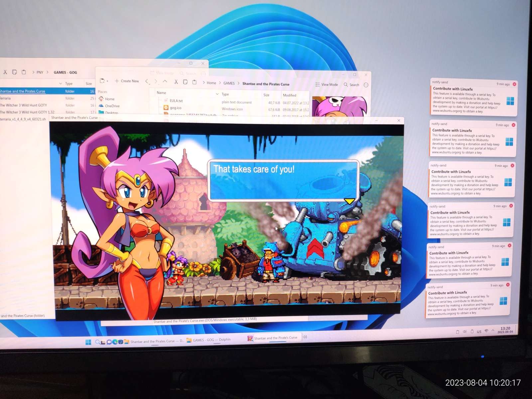Click Copy icon in GAMES - GOG window
Screen dimensions: 532x399
(14, 72)
